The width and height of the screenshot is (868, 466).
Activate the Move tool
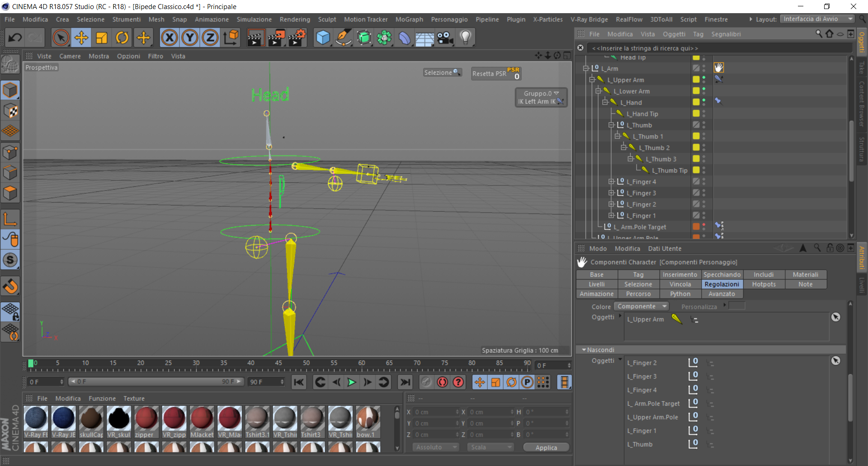click(81, 38)
